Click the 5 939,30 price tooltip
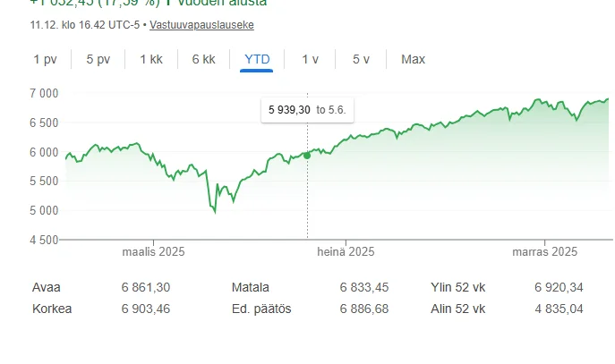This screenshot has height=364, width=615. (307, 110)
